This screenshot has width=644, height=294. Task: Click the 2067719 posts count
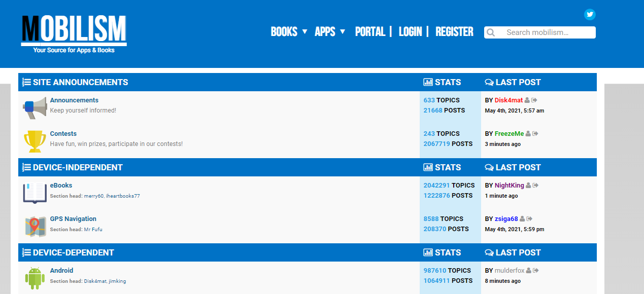437,144
